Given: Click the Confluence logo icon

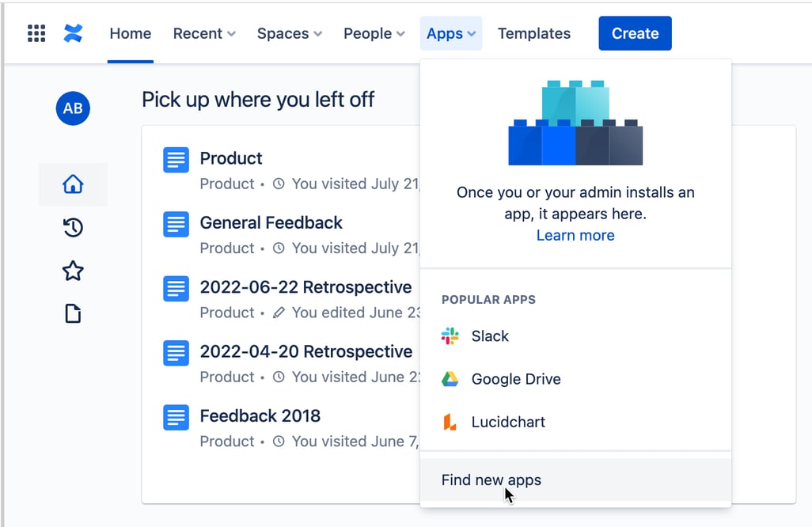Looking at the screenshot, I should point(73,33).
